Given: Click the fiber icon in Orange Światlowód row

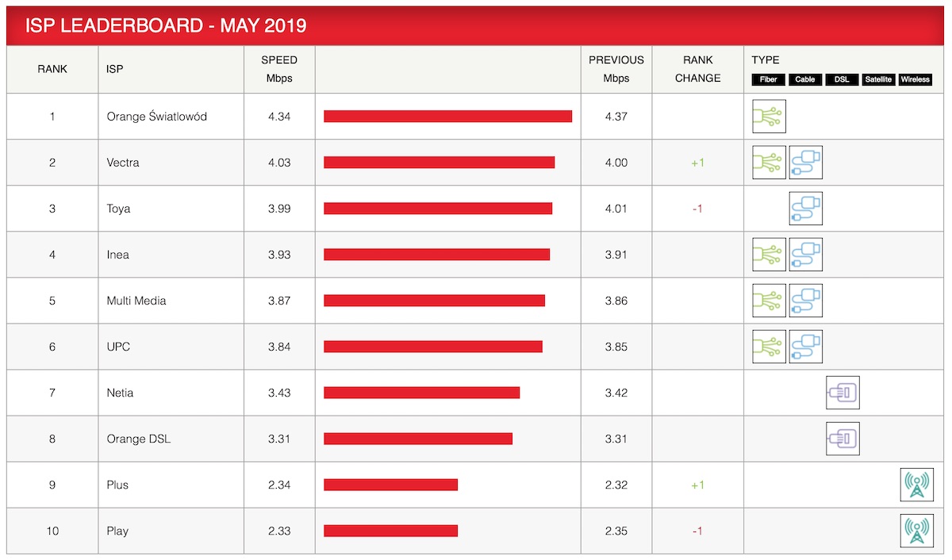Looking at the screenshot, I should click(769, 117).
